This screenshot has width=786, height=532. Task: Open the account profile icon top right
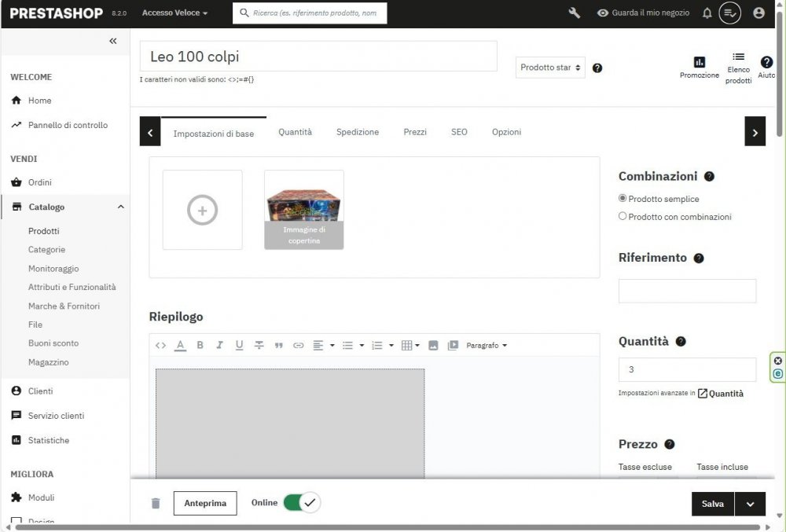758,13
